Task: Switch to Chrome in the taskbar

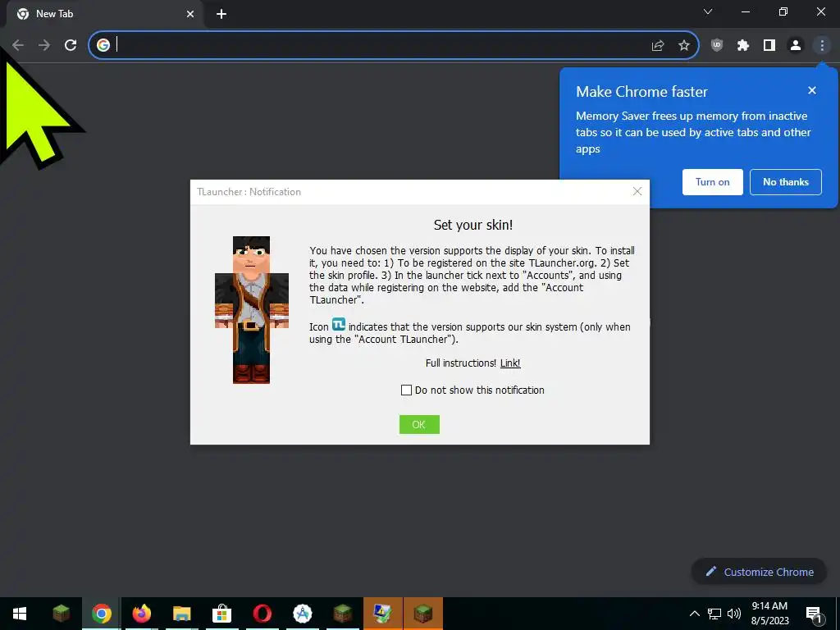Action: tap(101, 614)
